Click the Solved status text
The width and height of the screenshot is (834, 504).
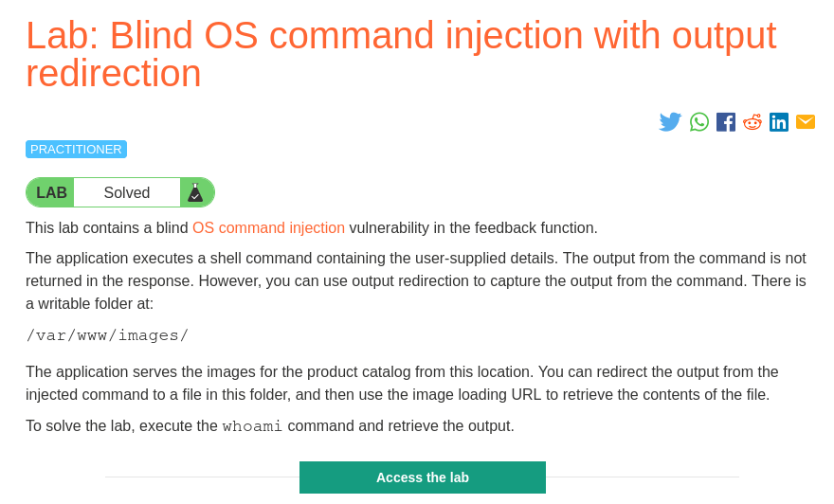127,192
